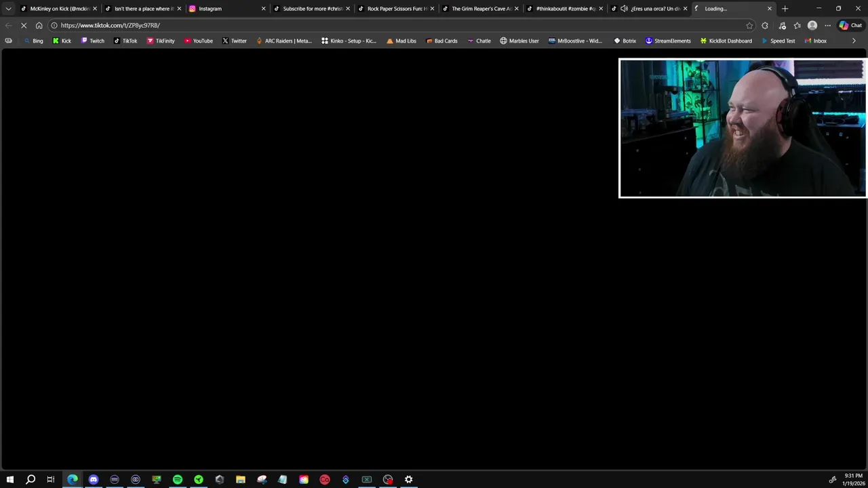Open the tab search dropdown arrow
The width and height of the screenshot is (868, 488).
[8, 9]
